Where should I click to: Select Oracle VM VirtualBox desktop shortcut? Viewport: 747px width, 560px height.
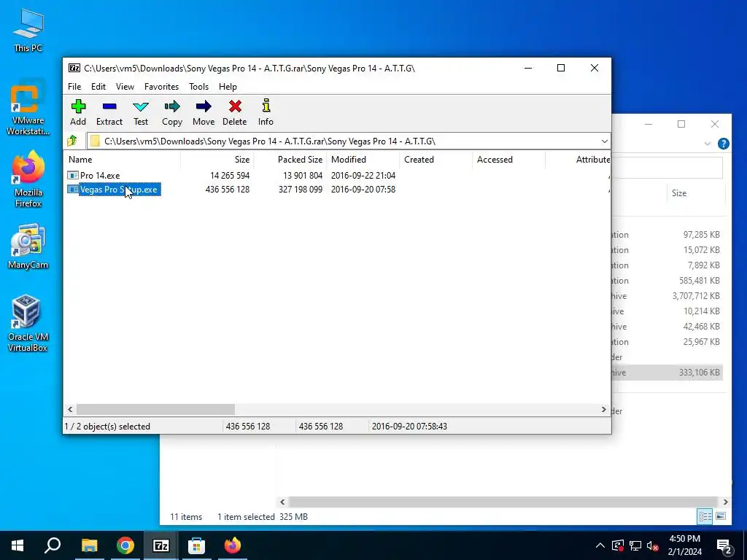click(x=28, y=324)
